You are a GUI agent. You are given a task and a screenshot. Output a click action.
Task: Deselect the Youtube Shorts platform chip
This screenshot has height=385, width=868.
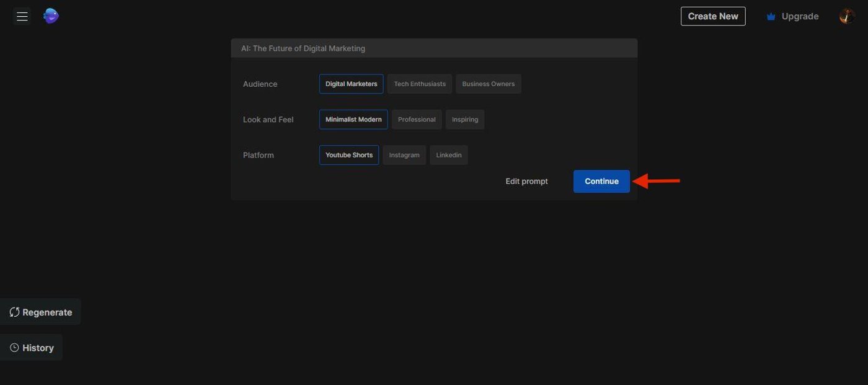(x=348, y=154)
